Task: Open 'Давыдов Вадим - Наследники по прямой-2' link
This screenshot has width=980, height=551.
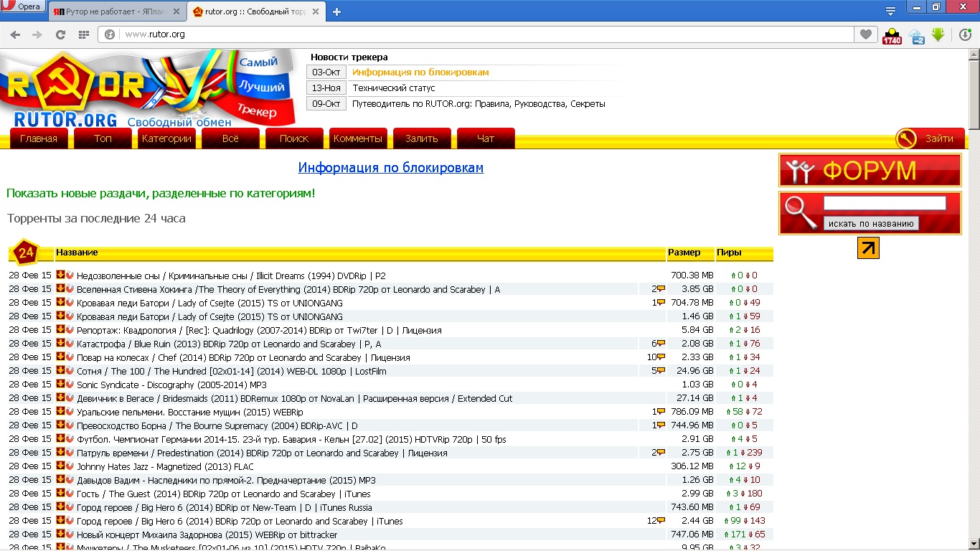Action: (226, 480)
